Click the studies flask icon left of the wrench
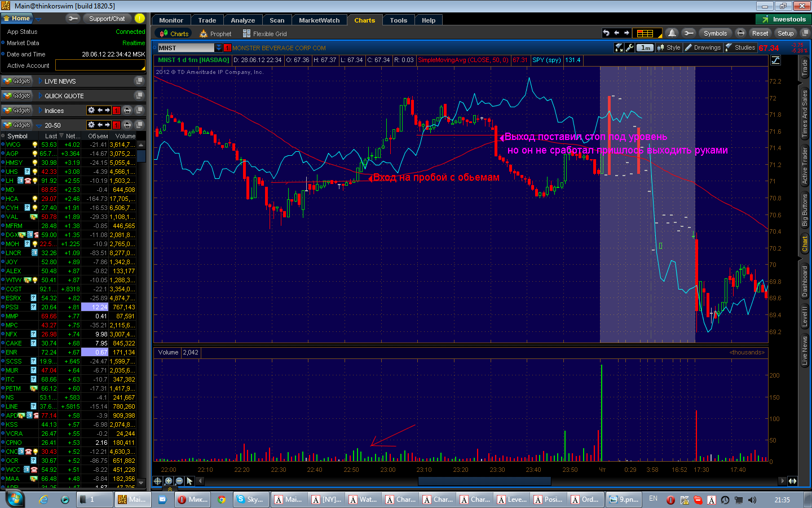 point(619,47)
